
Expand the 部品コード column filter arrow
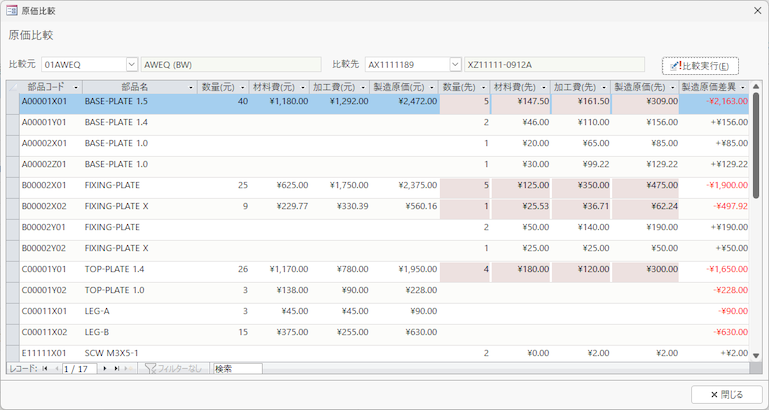[74, 87]
